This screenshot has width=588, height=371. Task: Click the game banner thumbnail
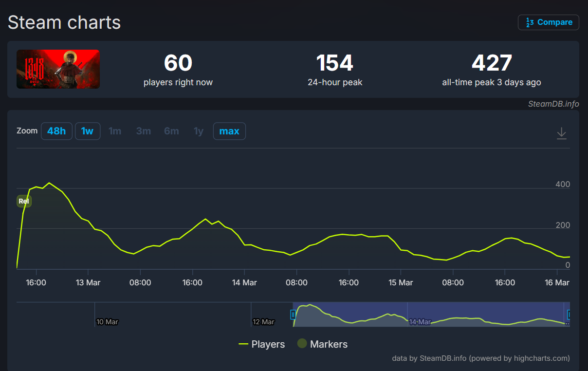pyautogui.click(x=58, y=69)
